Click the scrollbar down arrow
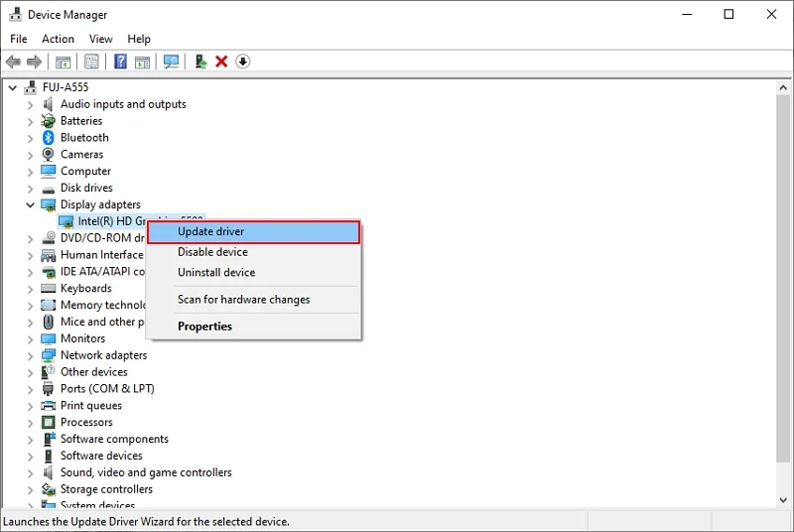794x532 pixels. [x=783, y=500]
